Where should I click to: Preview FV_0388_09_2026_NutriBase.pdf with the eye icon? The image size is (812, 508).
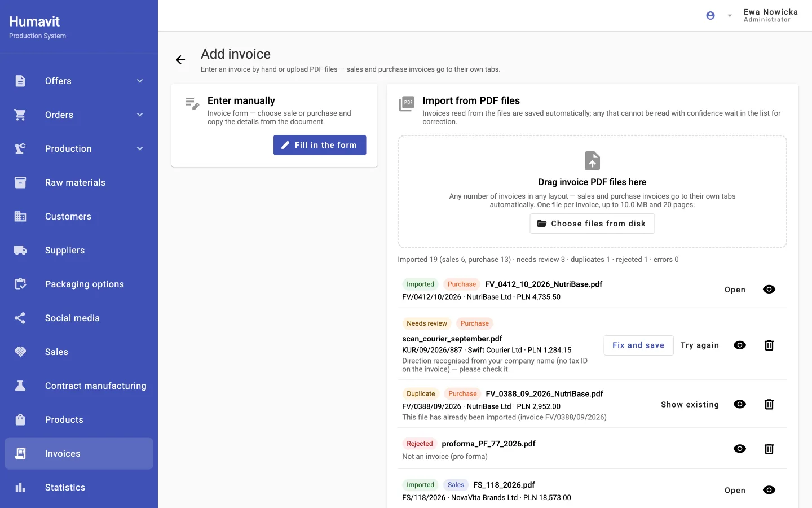[x=740, y=404]
